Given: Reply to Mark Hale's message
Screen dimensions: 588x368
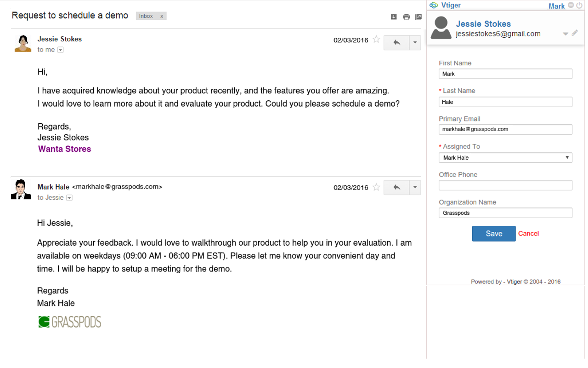Looking at the screenshot, I should (x=396, y=187).
